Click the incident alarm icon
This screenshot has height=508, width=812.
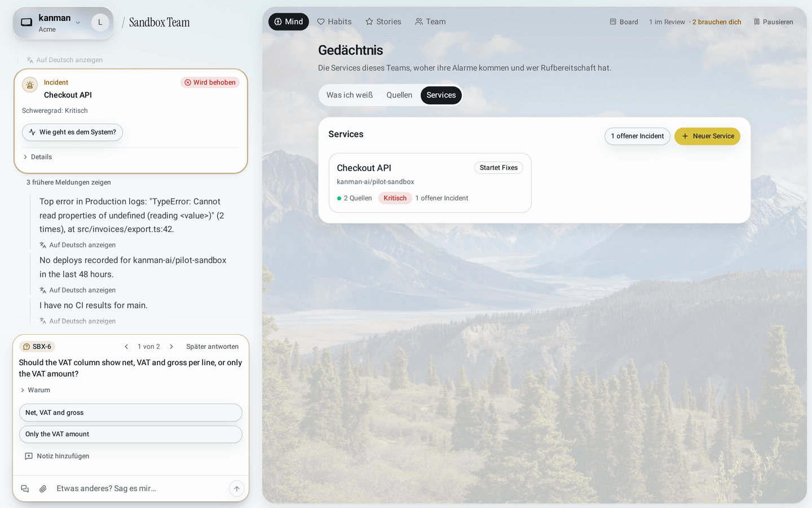tap(30, 85)
